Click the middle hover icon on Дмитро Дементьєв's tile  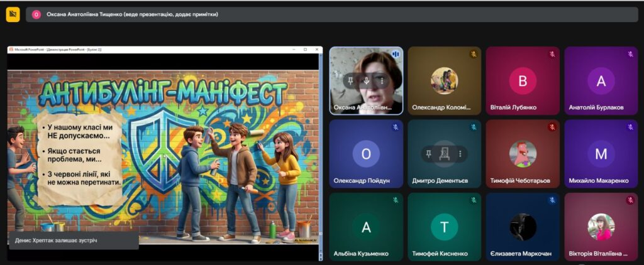(444, 153)
